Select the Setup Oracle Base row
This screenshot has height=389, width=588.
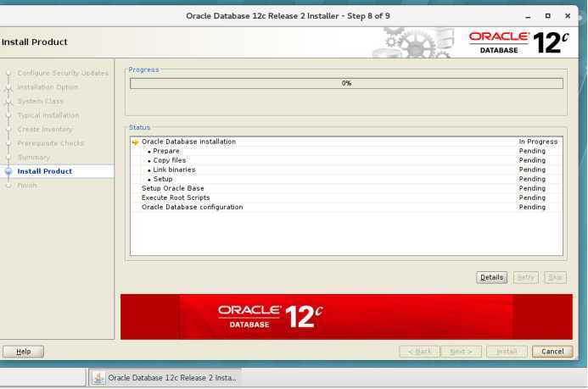pyautogui.click(x=346, y=188)
